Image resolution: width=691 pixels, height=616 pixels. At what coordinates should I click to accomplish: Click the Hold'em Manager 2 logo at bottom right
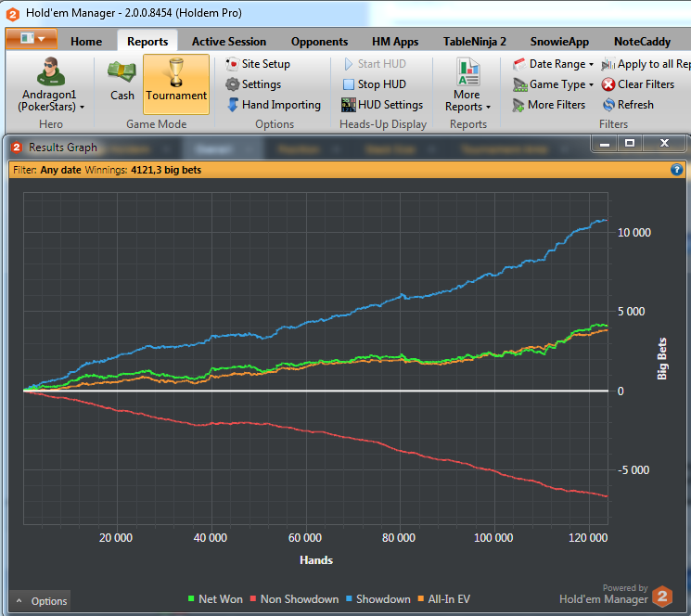click(662, 597)
